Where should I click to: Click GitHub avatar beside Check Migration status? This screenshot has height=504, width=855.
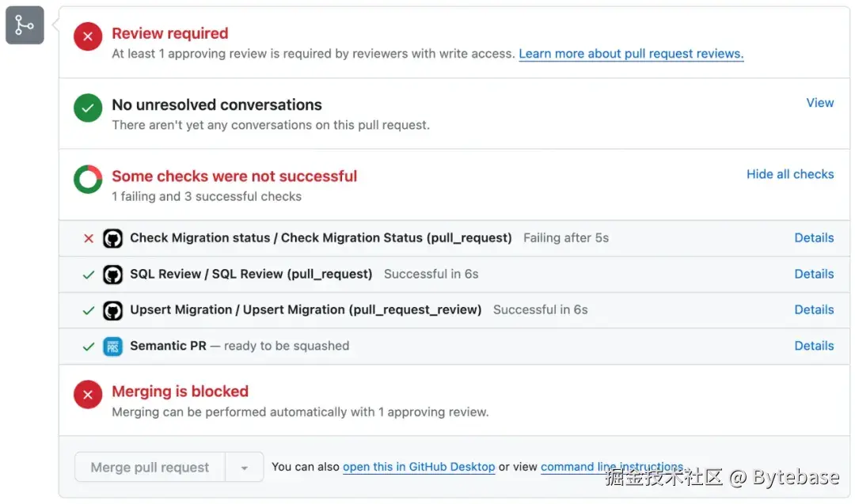pyautogui.click(x=112, y=238)
